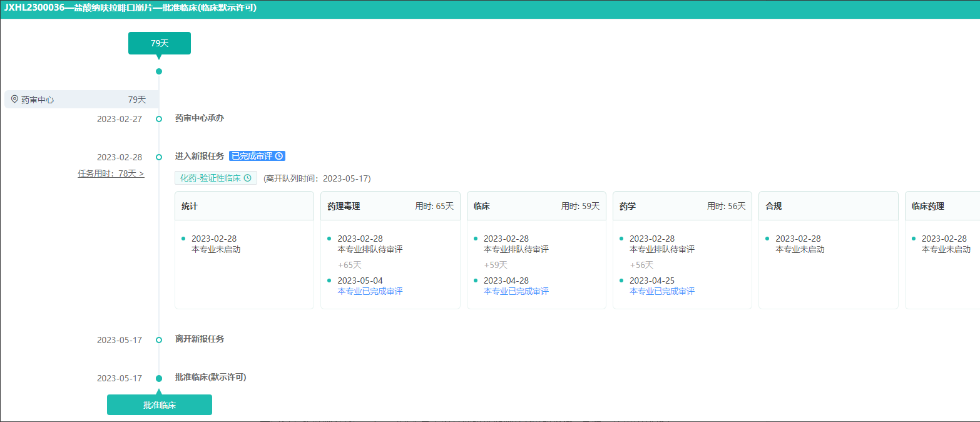Screen dimensions: 980x422
Task: Click the JXHL2300036 title bar text
Action: click(130, 8)
